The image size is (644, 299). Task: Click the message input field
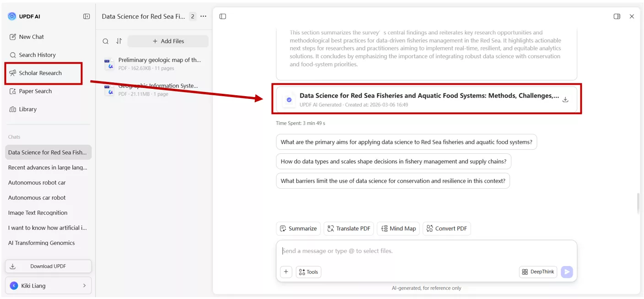click(x=425, y=251)
